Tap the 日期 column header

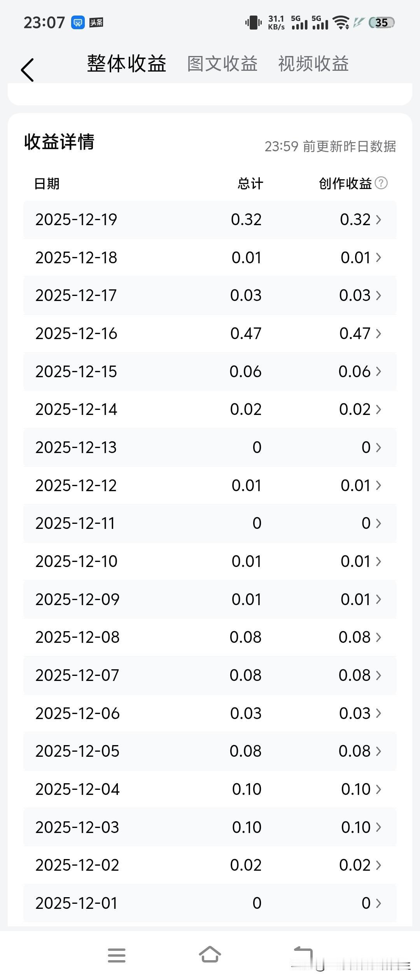click(47, 184)
